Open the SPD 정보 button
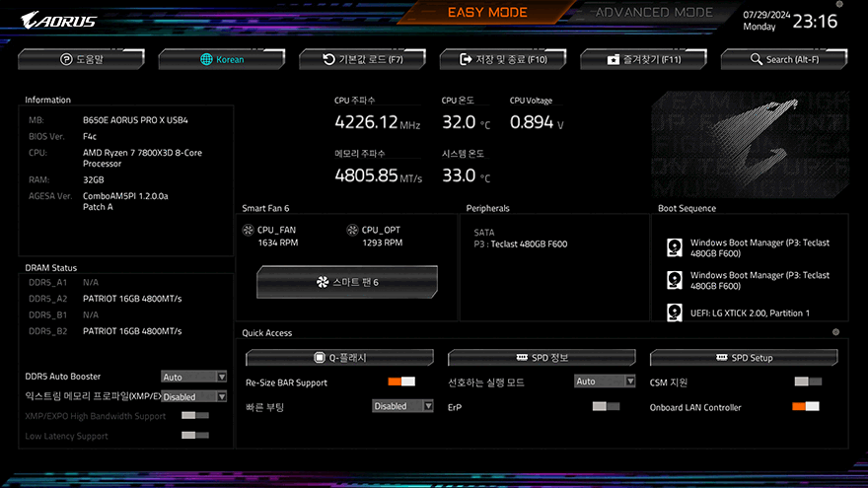 point(542,358)
